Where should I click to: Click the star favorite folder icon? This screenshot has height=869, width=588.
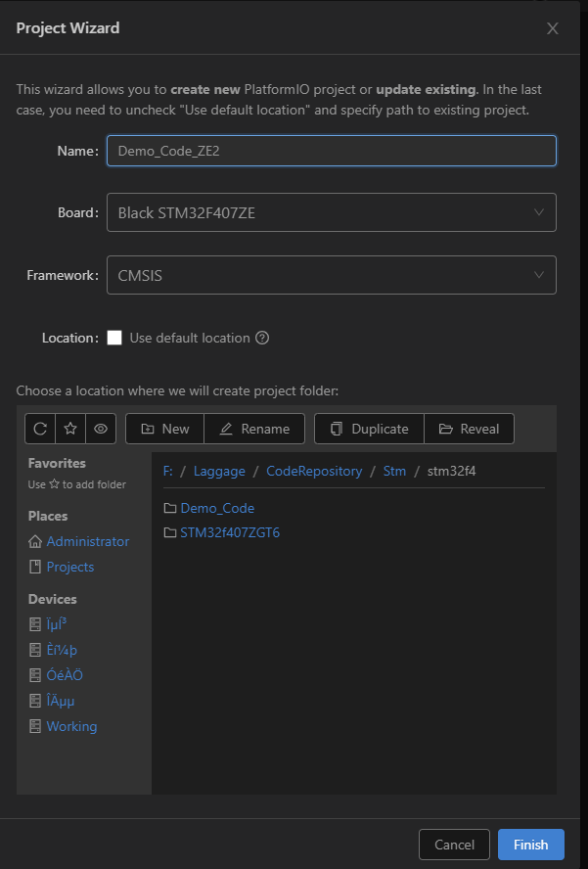pyautogui.click(x=70, y=429)
